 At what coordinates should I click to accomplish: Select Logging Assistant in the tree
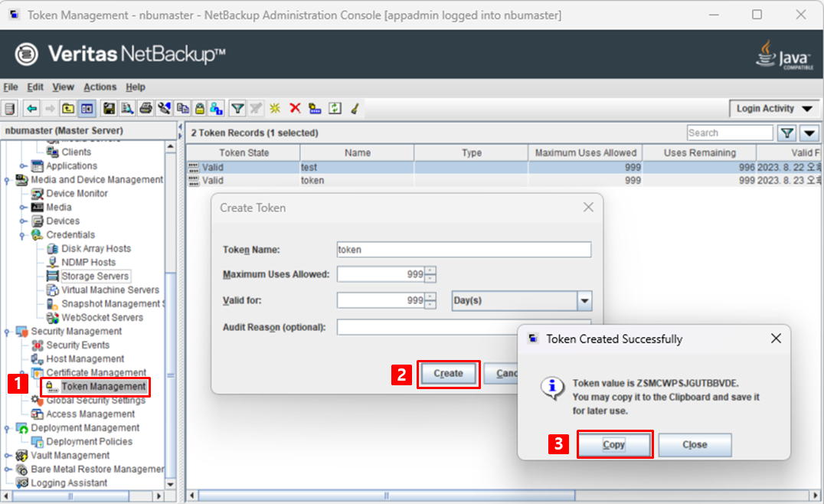click(x=69, y=483)
